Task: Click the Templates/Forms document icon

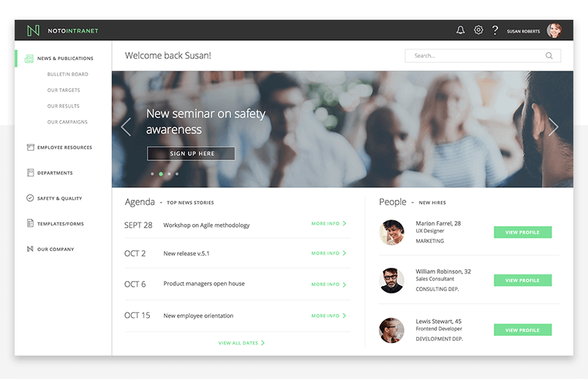Action: pyautogui.click(x=31, y=223)
